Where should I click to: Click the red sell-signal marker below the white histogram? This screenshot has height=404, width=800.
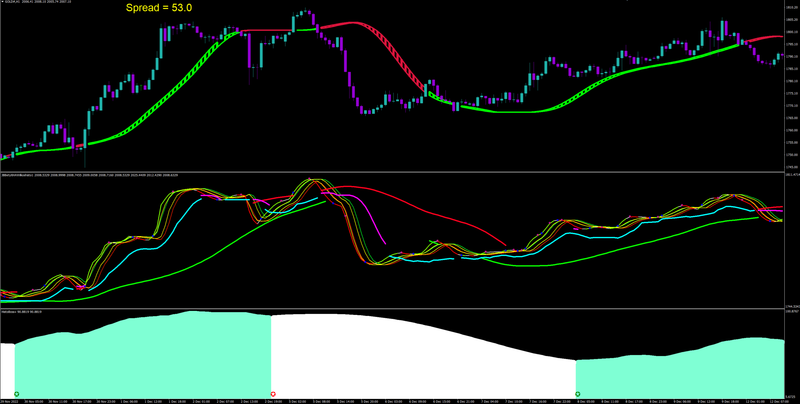273,394
